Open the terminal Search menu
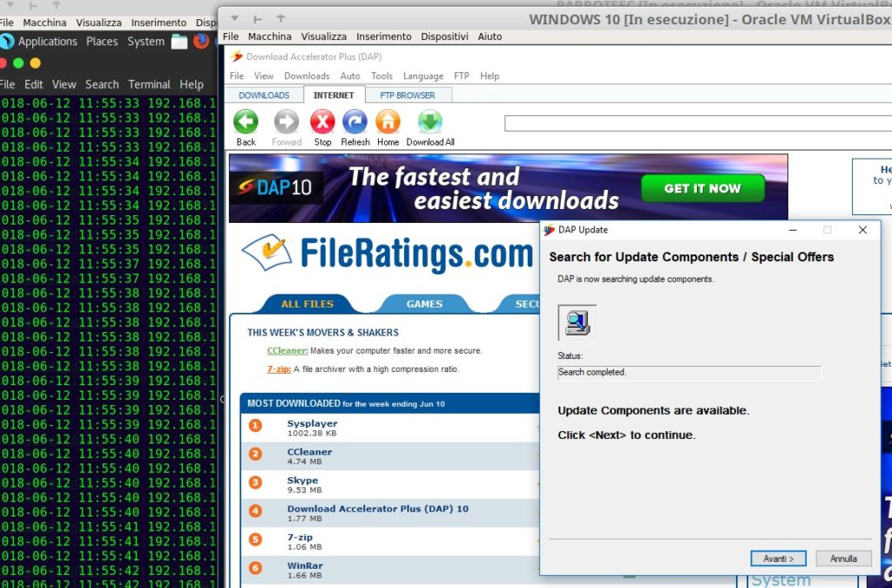892x588 pixels. 102,84
